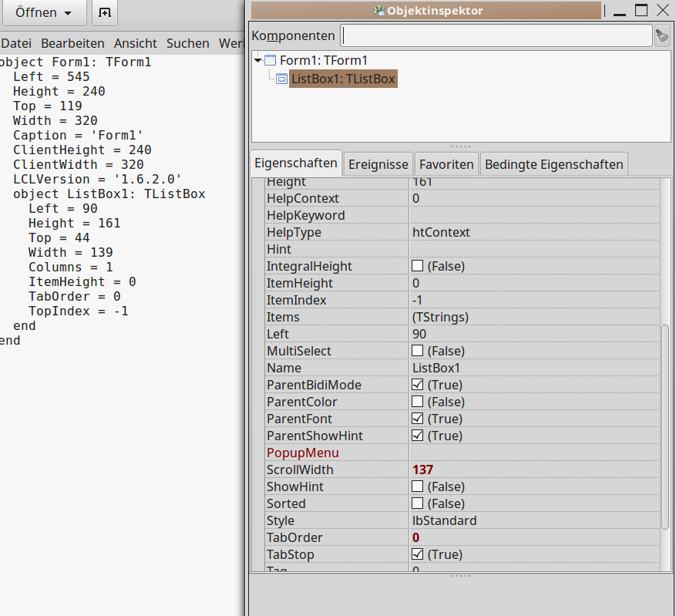This screenshot has height=616, width=676.
Task: Click the new document icon beside Öffnen
Action: click(105, 14)
